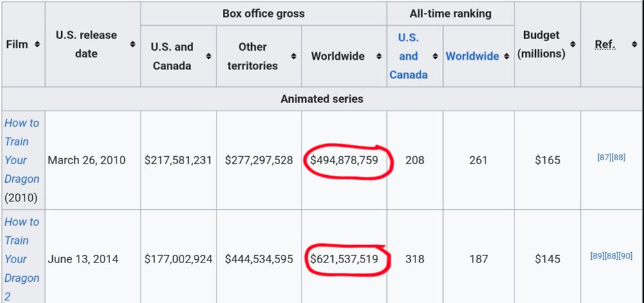This screenshot has height=303, width=644.
Task: Click the circled $621,537,519 worldwide gross
Action: click(x=344, y=259)
